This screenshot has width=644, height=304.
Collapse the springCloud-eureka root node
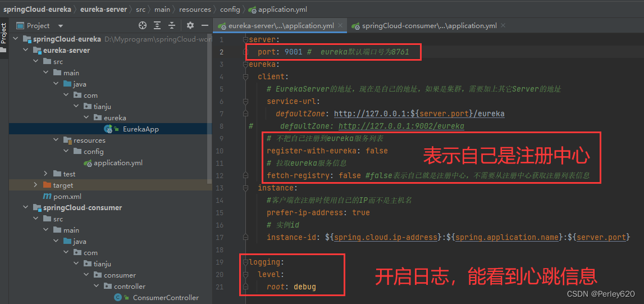click(x=16, y=39)
